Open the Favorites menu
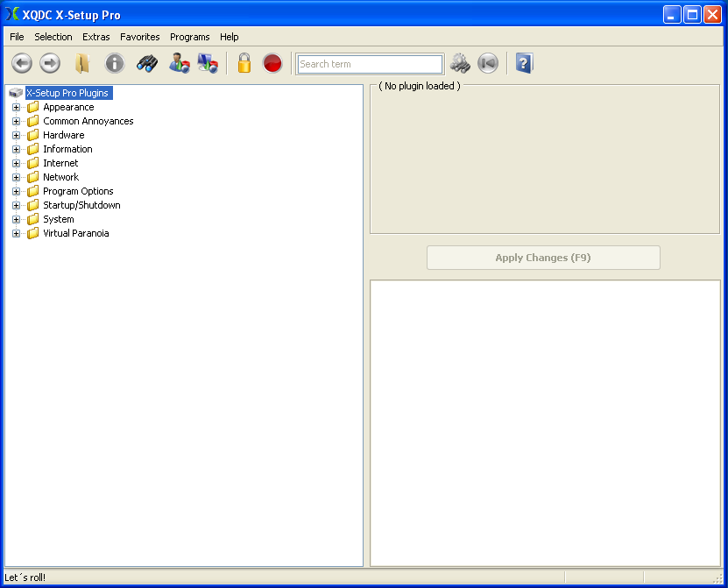This screenshot has height=588, width=728. [x=140, y=37]
